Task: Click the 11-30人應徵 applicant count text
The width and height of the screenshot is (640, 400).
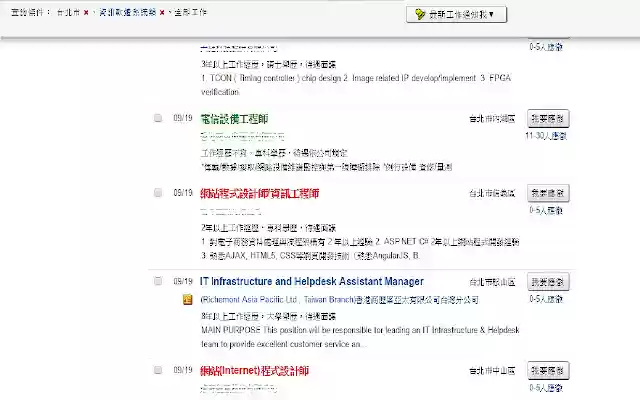Action: coord(546,136)
